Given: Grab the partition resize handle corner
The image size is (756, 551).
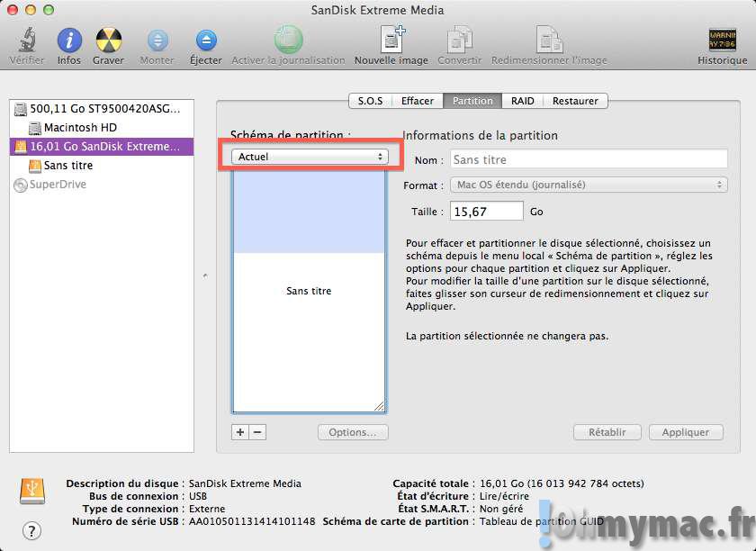Looking at the screenshot, I should coord(379,406).
